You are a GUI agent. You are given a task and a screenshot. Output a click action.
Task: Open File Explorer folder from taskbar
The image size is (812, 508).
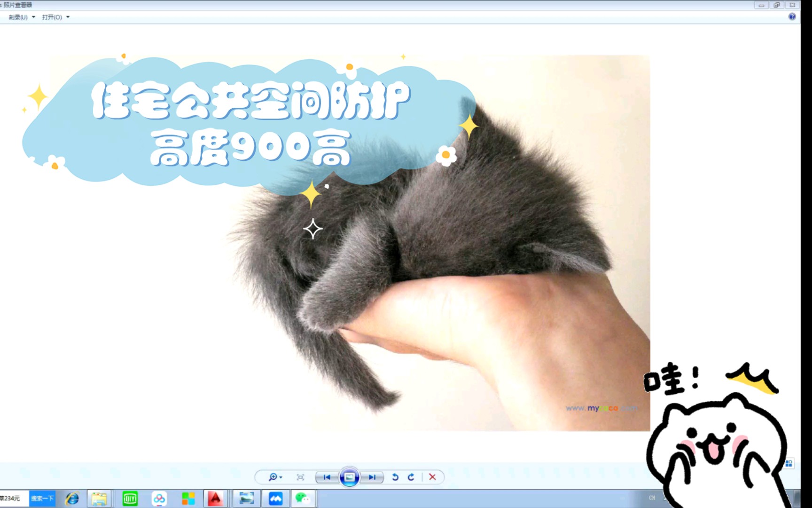click(99, 499)
